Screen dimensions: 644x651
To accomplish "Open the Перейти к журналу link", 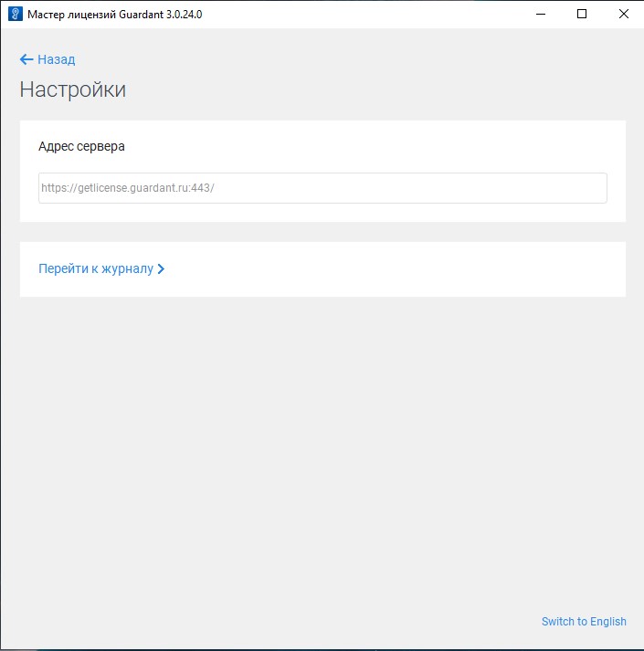I will (101, 268).
